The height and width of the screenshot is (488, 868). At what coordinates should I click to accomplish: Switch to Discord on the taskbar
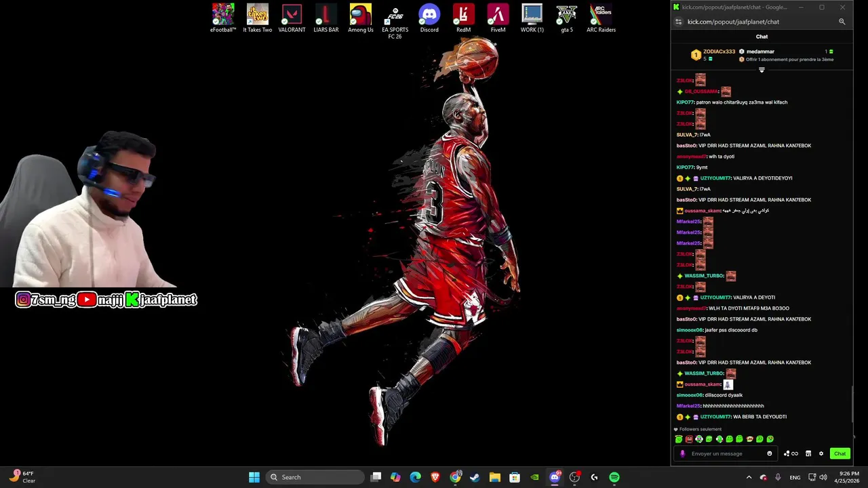click(555, 477)
